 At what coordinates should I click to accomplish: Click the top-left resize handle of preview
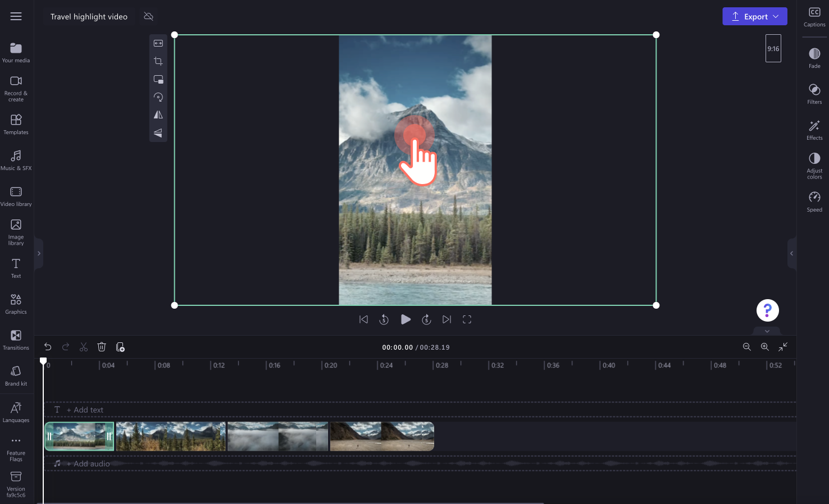coord(175,35)
